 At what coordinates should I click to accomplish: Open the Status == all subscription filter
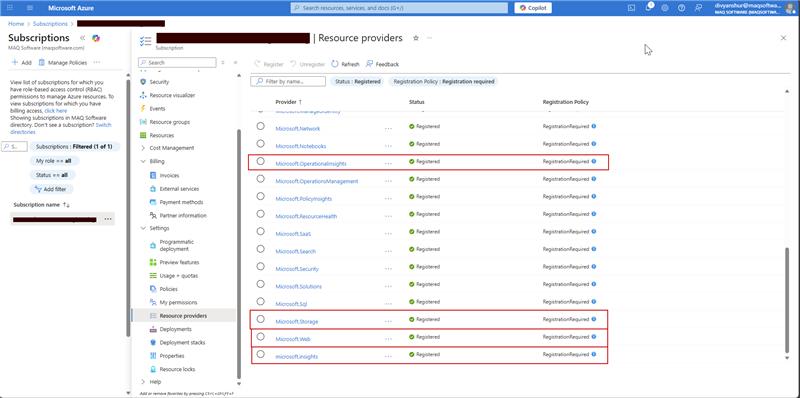52,175
